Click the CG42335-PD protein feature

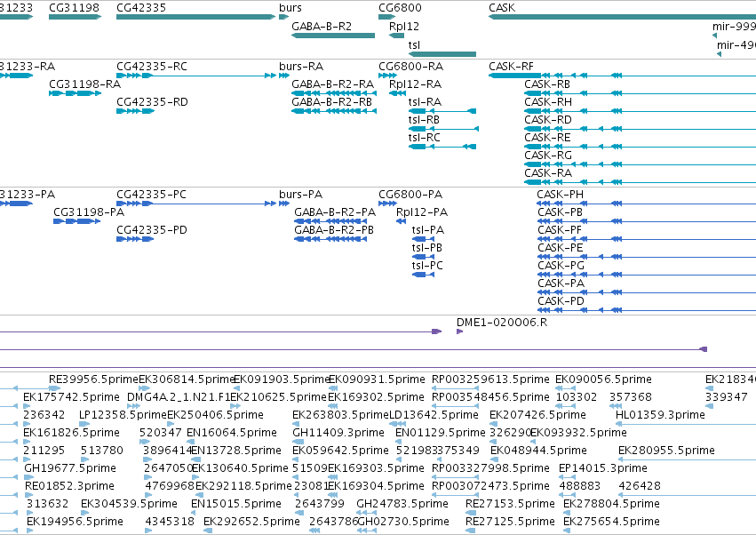coord(135,239)
